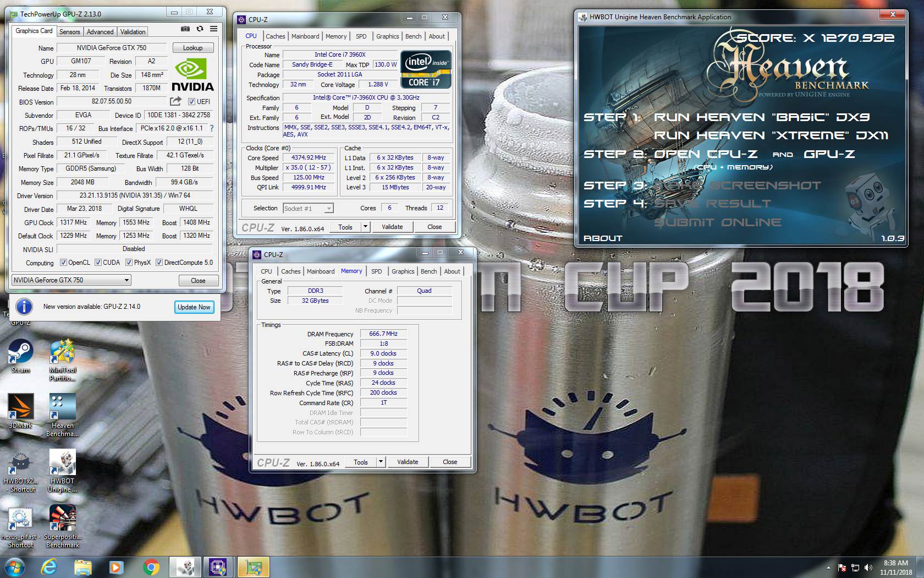Image resolution: width=924 pixels, height=578 pixels.
Task: Click the Action Center flag tray icon
Action: tap(842, 568)
